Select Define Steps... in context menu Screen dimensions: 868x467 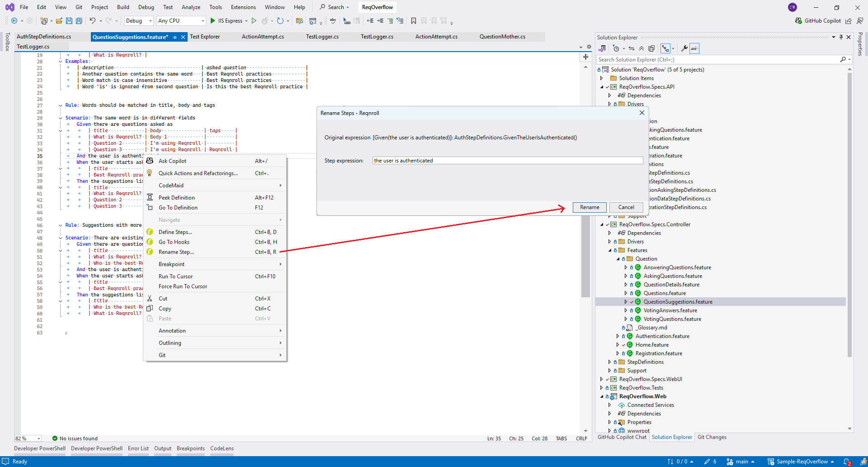(215, 232)
